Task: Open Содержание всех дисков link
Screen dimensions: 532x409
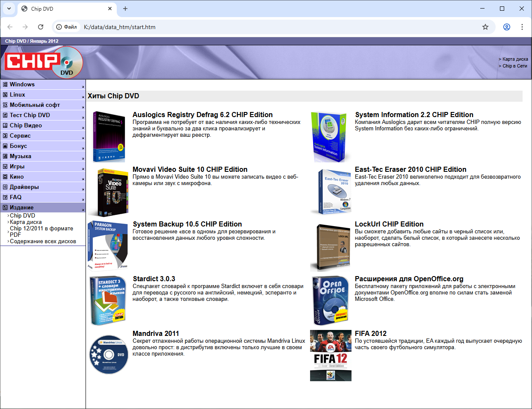Action: click(x=43, y=241)
